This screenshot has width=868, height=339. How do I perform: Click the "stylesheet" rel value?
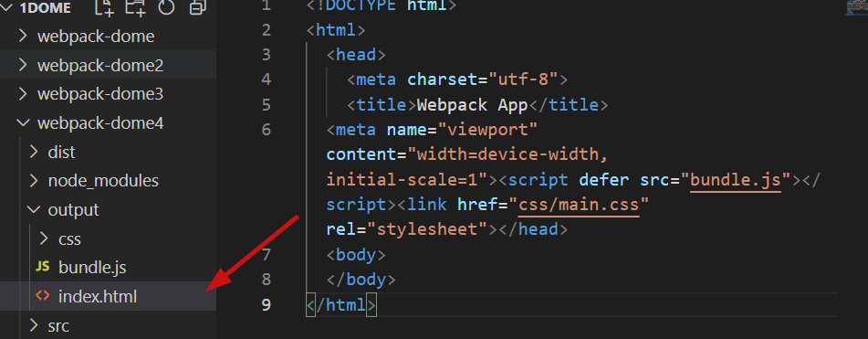click(427, 228)
